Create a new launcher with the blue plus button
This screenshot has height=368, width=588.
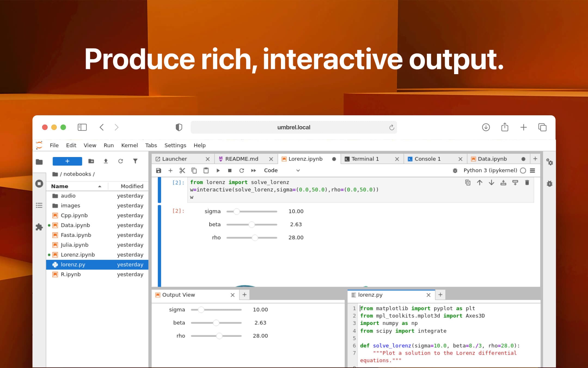point(67,161)
